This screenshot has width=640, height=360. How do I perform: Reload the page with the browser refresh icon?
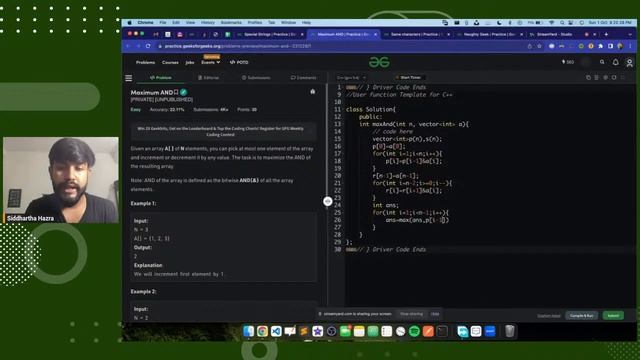pyautogui.click(x=148, y=46)
